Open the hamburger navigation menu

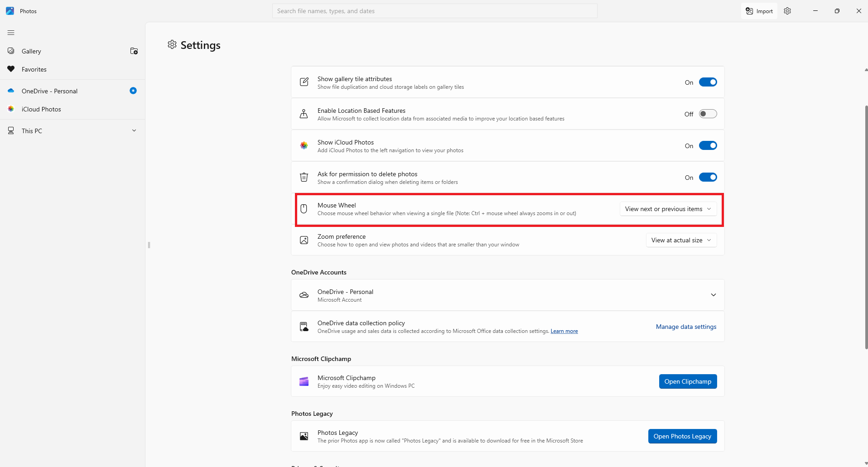[x=11, y=33]
